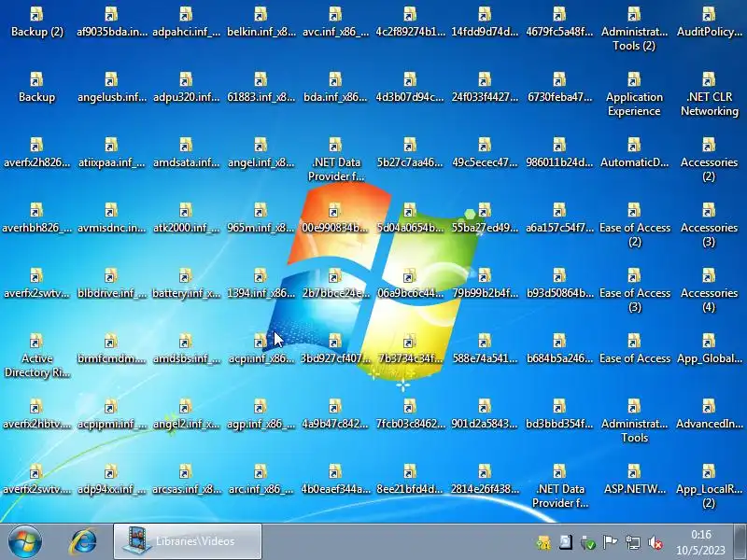Select the AdvancedIn... shortcut
Image resolution: width=747 pixels, height=560 pixels.
tap(709, 414)
